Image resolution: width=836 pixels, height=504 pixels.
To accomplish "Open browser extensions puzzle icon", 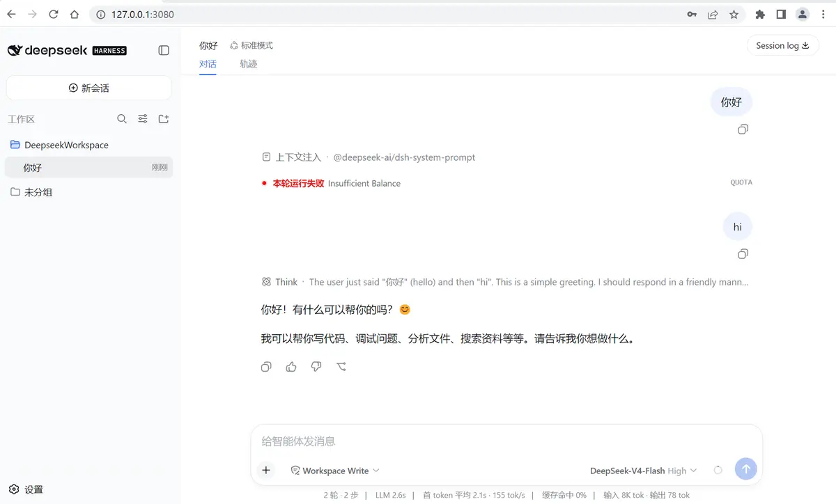I will point(760,14).
